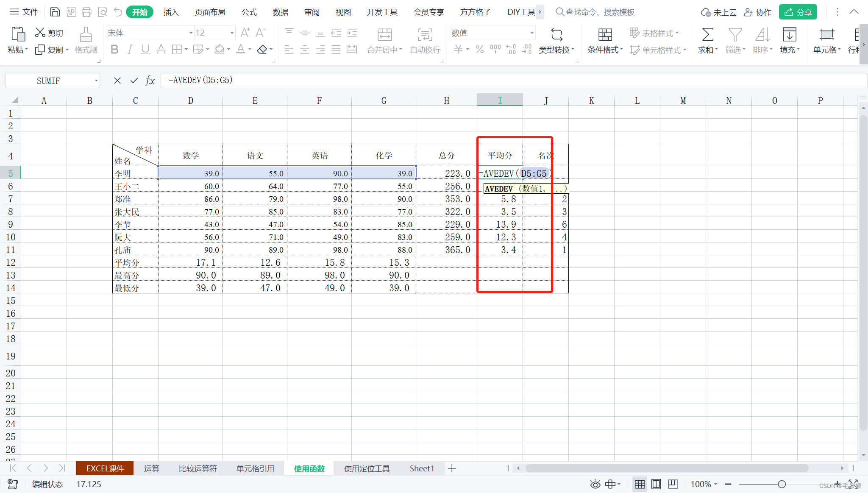
Task: Click the percent style icon
Action: pos(480,50)
